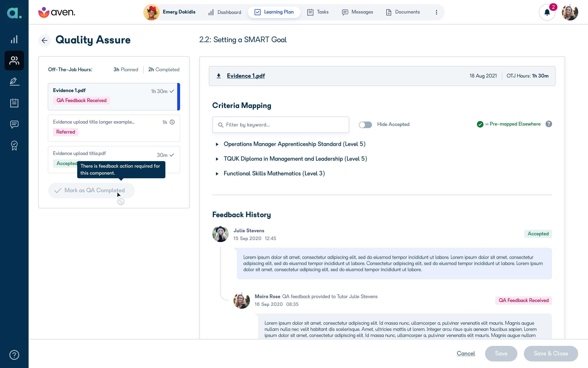Image resolution: width=588 pixels, height=368 pixels.
Task: Click the '18 Aug 2021' date
Action: 483,76
